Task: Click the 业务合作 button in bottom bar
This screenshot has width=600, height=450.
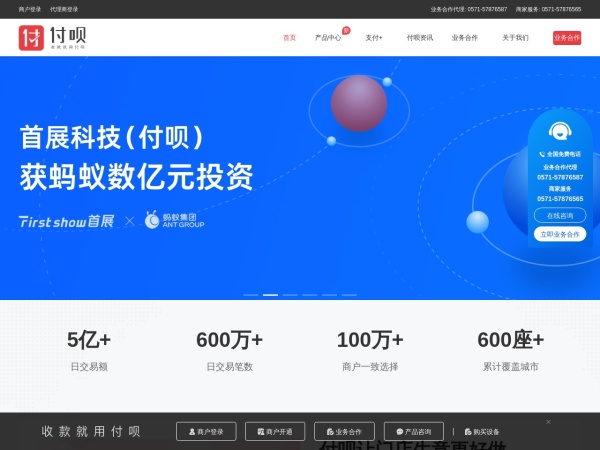Action: coord(344,432)
